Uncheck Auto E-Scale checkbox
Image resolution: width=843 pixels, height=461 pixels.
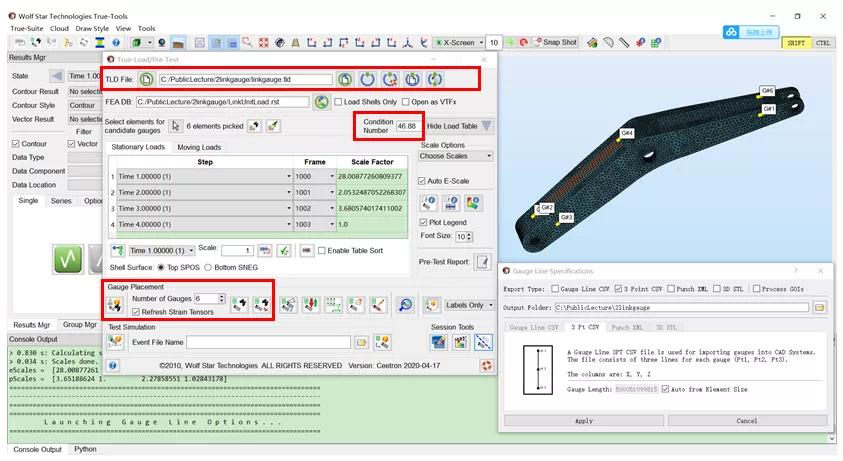[x=422, y=181]
